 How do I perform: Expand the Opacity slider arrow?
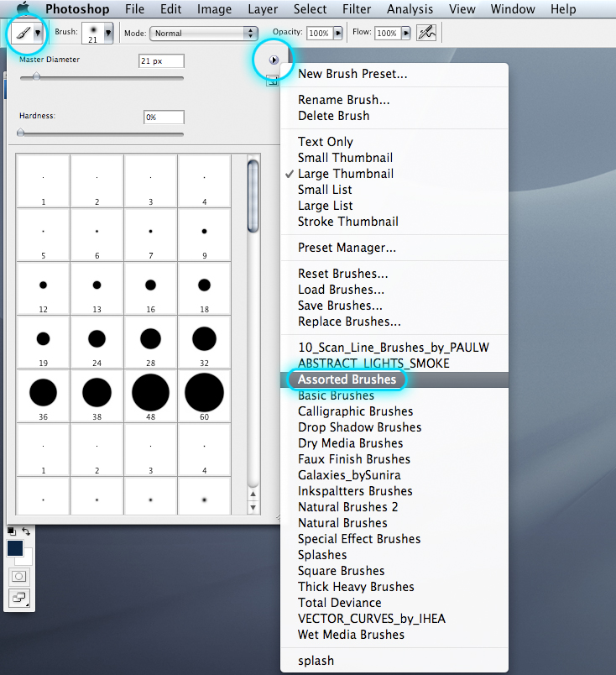(338, 33)
